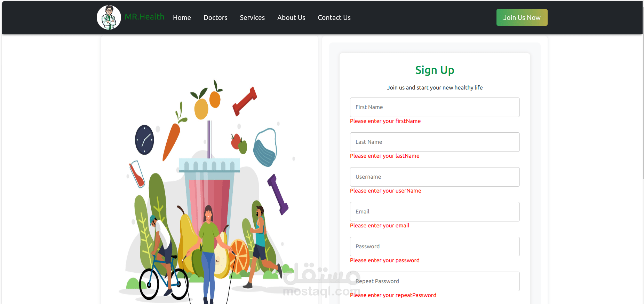Focus the First Name input field
Image resolution: width=644 pixels, height=304 pixels.
pos(435,107)
